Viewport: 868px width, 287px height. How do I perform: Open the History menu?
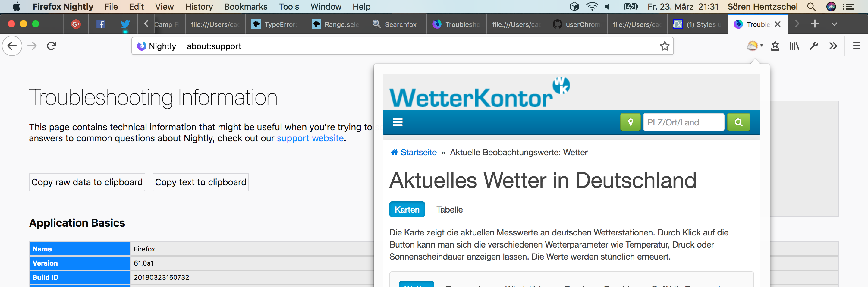pyautogui.click(x=199, y=7)
